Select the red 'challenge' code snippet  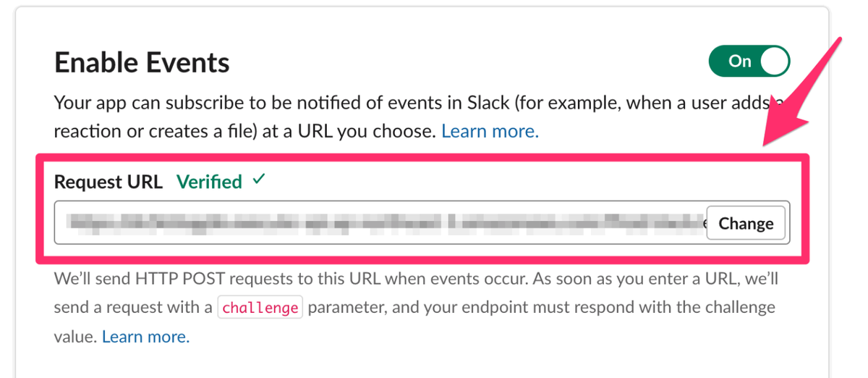(x=260, y=308)
